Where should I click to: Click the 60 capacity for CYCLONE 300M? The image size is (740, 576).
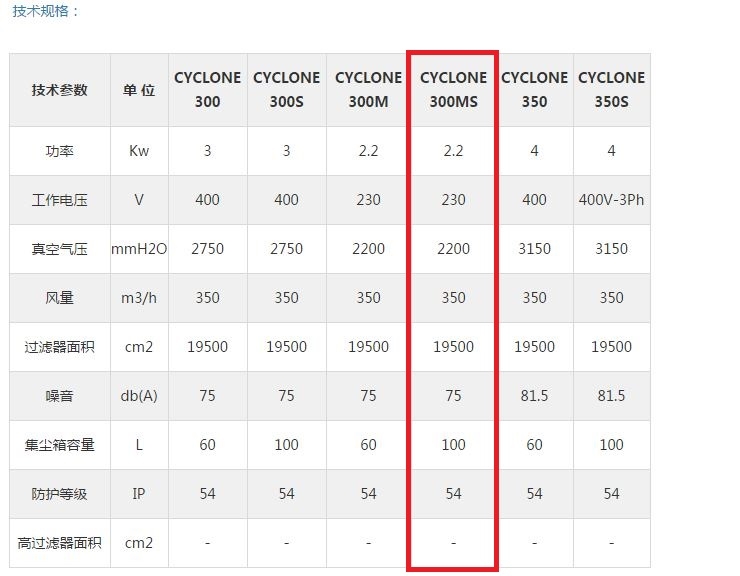pos(369,445)
